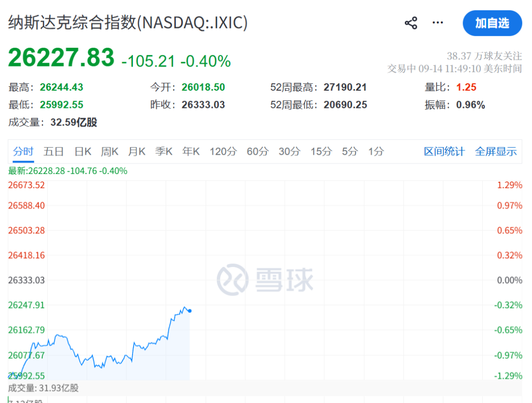Select the 5分 interval tab
This screenshot has width=532, height=403.
click(x=350, y=151)
